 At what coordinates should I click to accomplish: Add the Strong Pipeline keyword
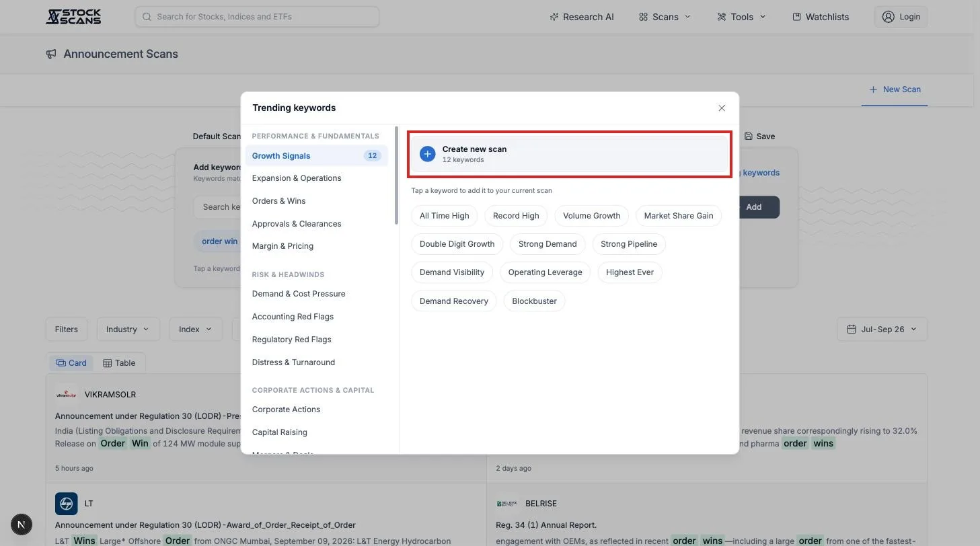(x=629, y=244)
